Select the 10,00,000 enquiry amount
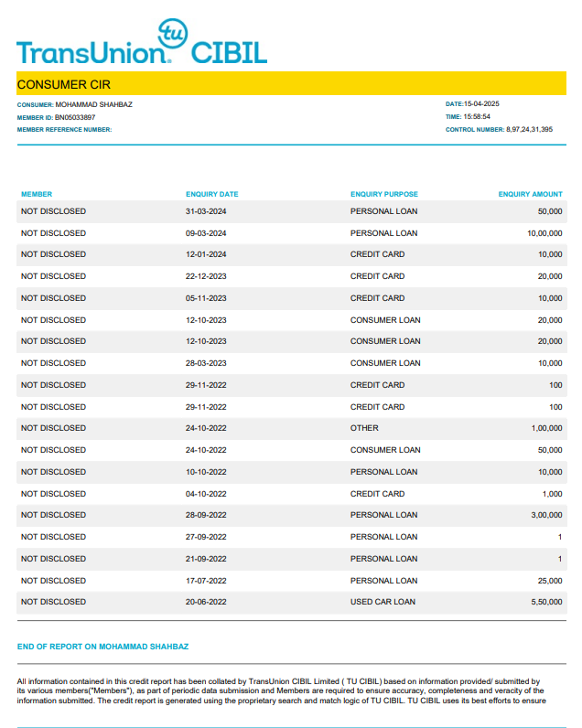The width and height of the screenshot is (582, 728). (544, 233)
